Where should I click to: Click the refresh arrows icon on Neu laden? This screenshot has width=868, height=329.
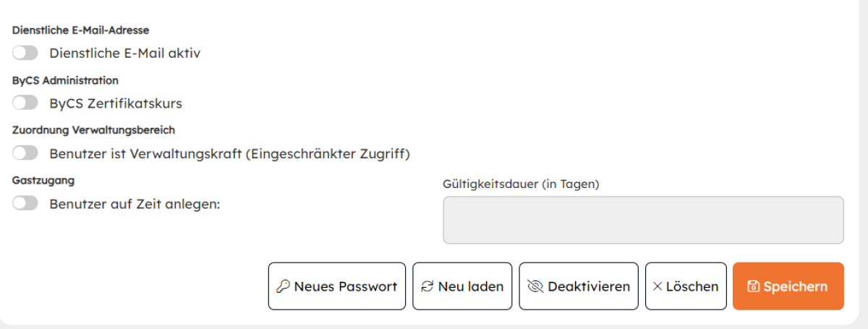tap(427, 286)
